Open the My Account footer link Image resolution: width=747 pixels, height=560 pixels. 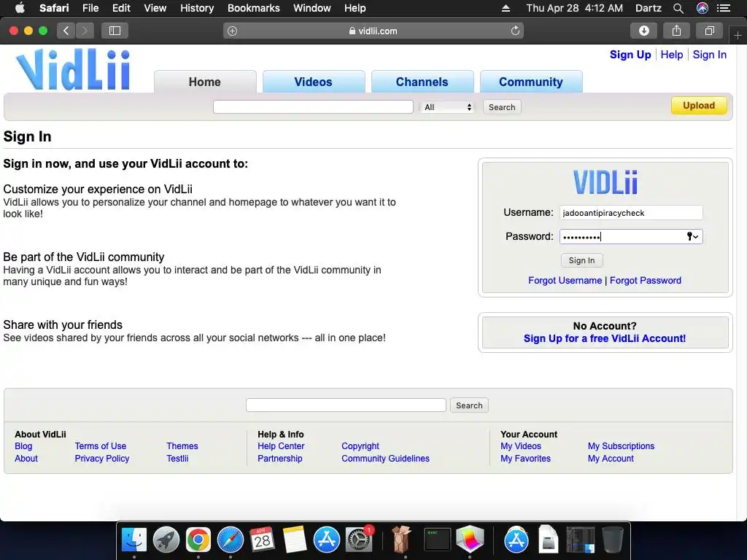(611, 459)
